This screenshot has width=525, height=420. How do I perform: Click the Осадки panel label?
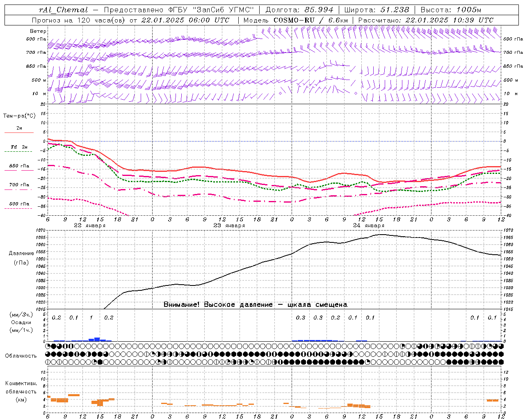tap(21, 322)
